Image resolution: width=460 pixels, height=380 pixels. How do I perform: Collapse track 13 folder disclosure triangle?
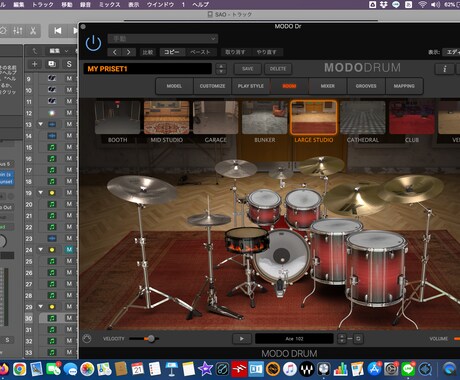point(40,124)
